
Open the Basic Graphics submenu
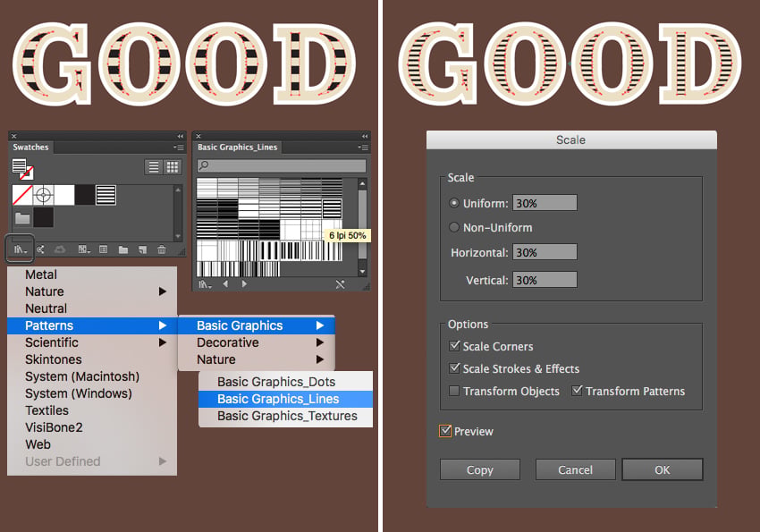tap(257, 325)
